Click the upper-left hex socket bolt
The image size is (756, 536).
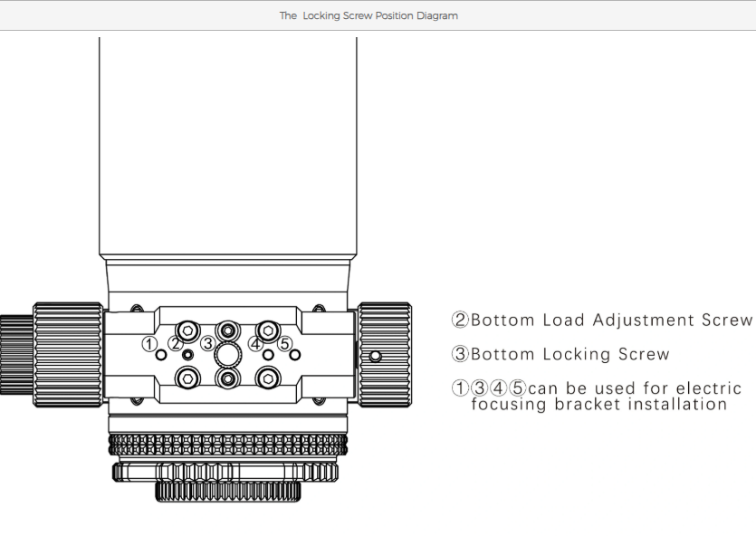coord(188,330)
